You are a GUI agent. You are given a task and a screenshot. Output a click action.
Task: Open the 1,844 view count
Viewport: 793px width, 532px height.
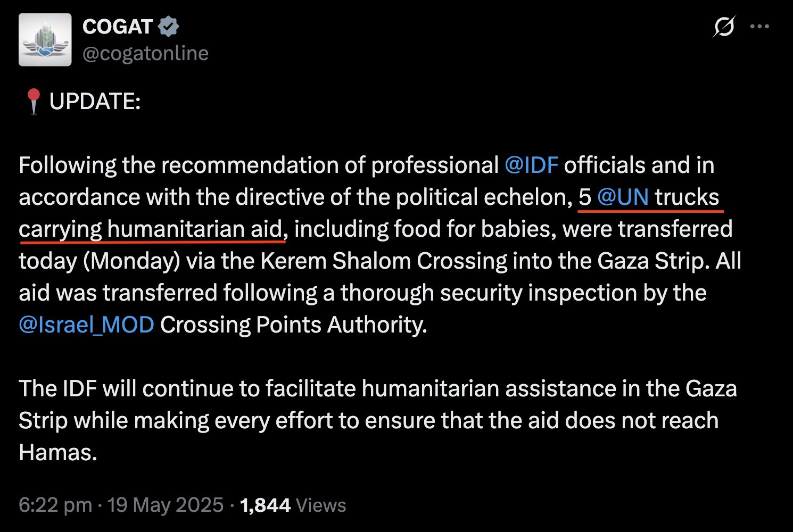[x=265, y=505]
